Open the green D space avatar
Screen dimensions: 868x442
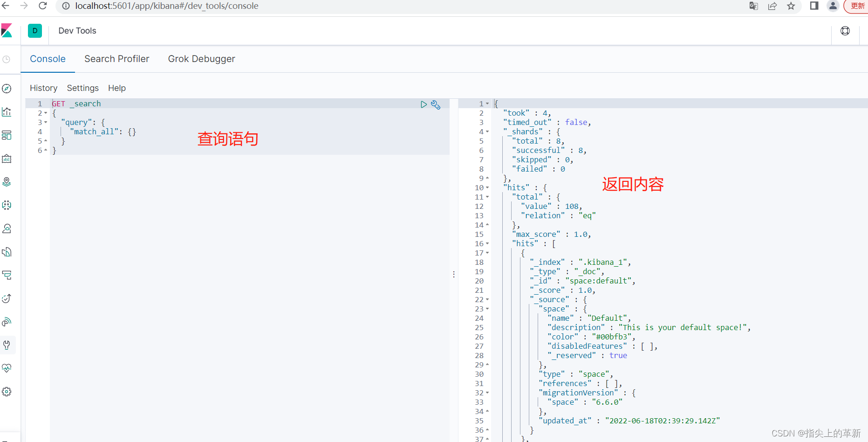[x=35, y=31]
